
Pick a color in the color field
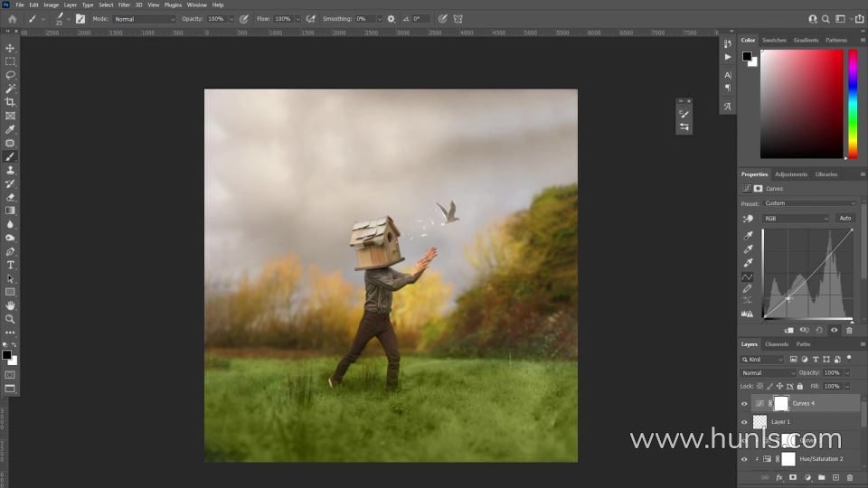point(802,104)
